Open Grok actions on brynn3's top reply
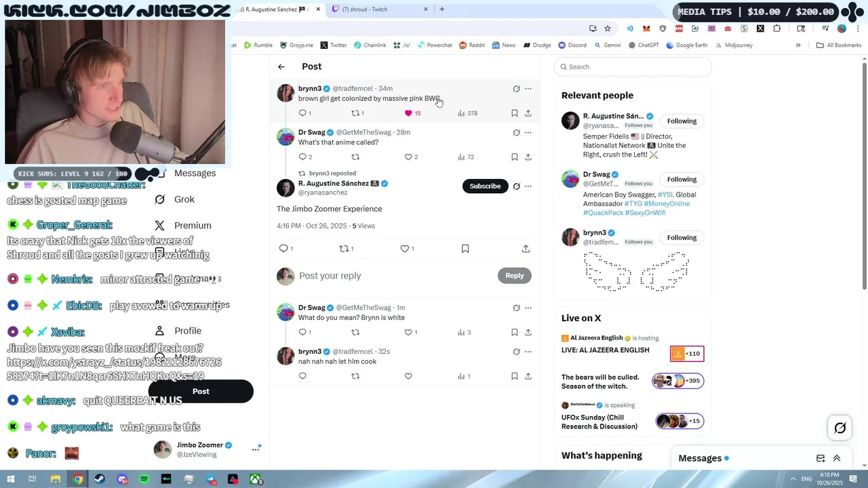Viewport: 868px width, 488px height. coord(516,89)
